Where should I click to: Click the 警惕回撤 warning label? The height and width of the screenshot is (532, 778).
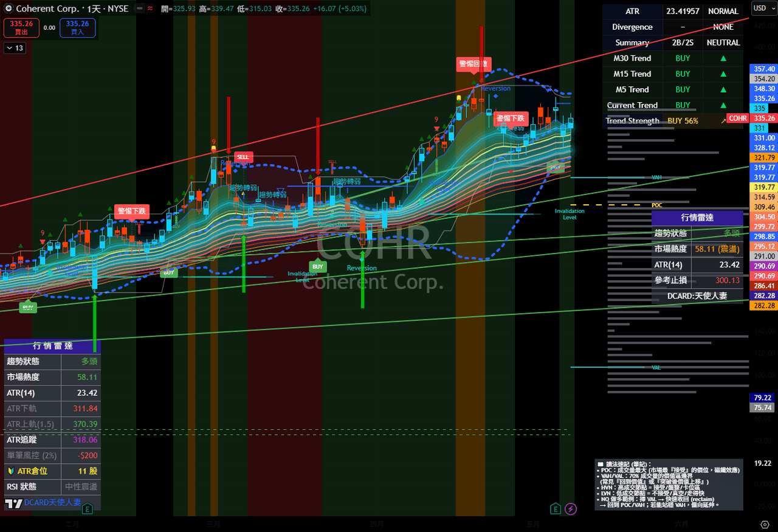coord(474,63)
